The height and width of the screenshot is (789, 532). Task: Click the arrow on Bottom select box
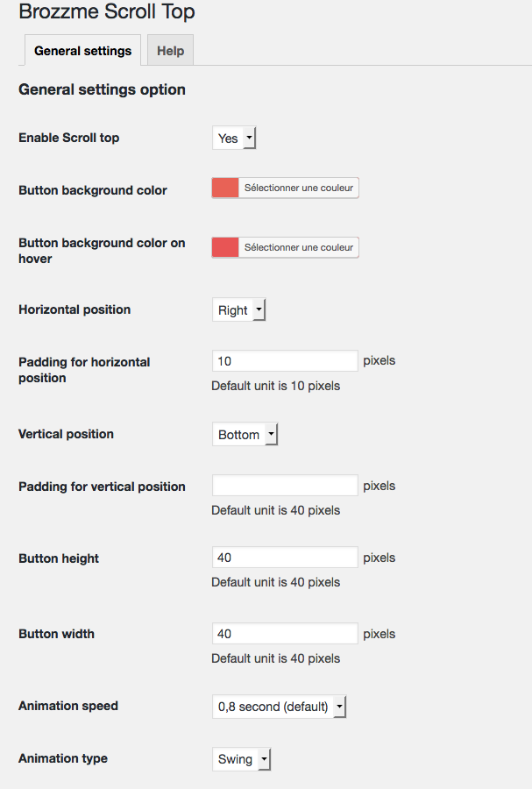coord(271,435)
